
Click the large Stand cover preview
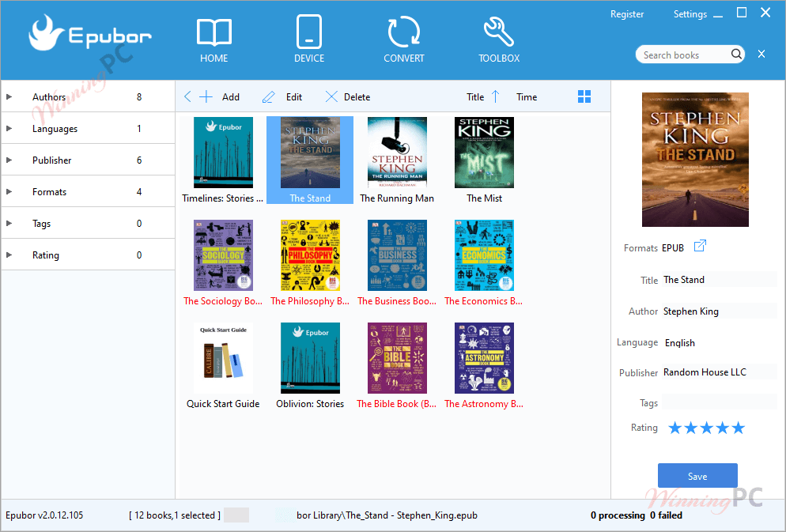pyautogui.click(x=695, y=160)
